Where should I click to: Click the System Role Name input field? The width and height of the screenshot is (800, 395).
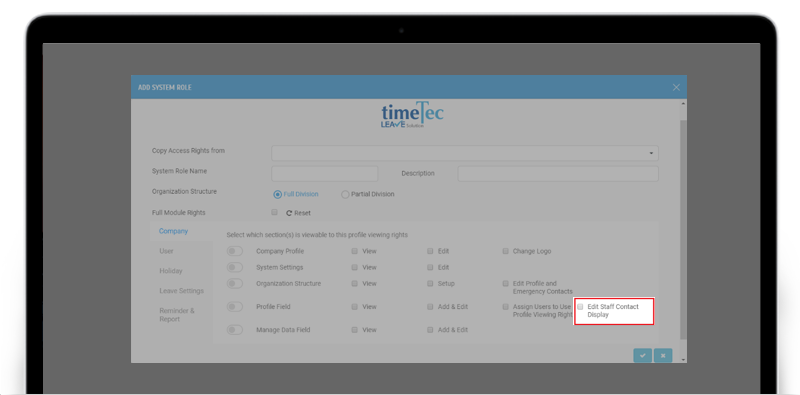pos(324,174)
